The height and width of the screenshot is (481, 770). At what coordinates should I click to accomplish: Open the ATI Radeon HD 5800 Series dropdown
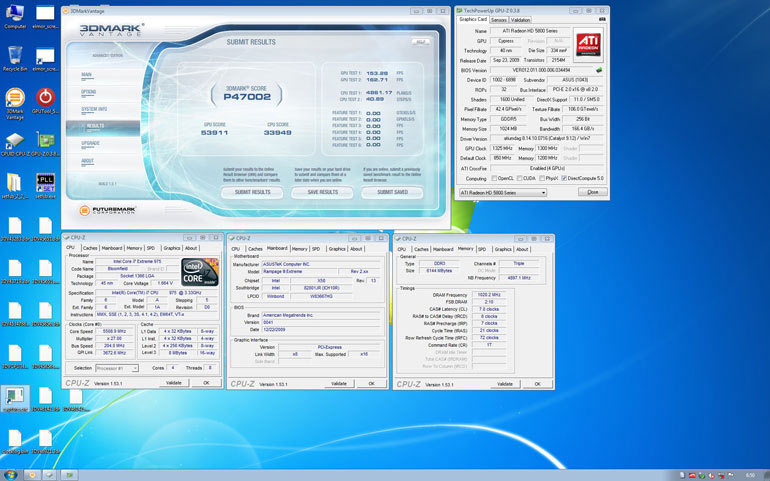click(503, 193)
